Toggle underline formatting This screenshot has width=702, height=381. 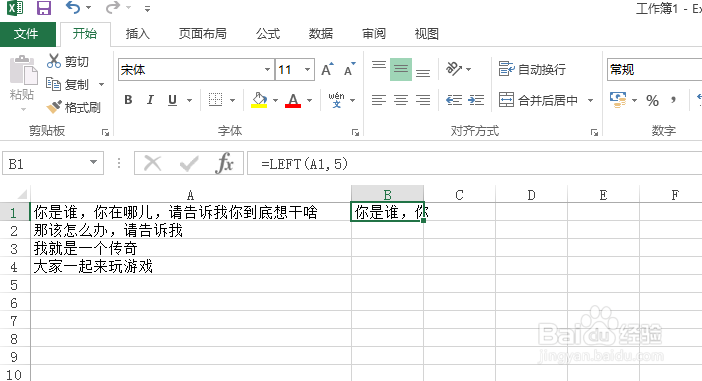(172, 100)
